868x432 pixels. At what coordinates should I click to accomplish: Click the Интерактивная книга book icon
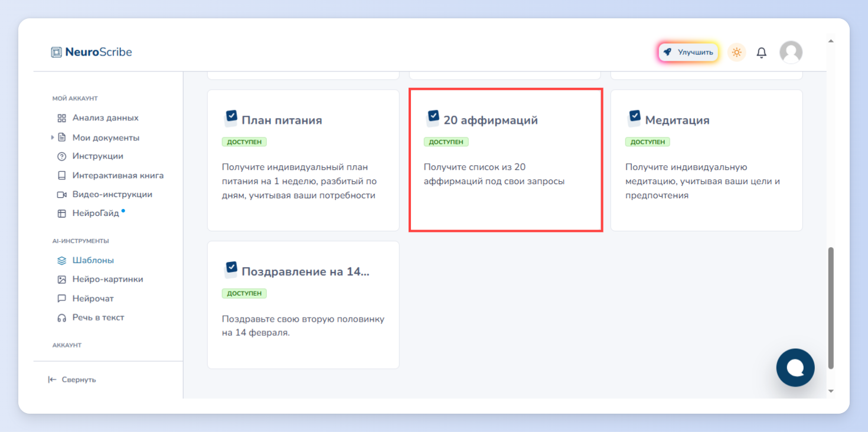(x=61, y=175)
